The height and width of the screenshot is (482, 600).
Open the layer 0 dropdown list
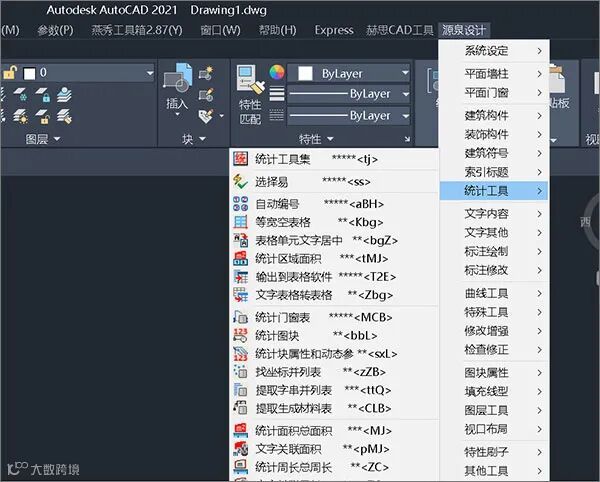click(x=150, y=73)
